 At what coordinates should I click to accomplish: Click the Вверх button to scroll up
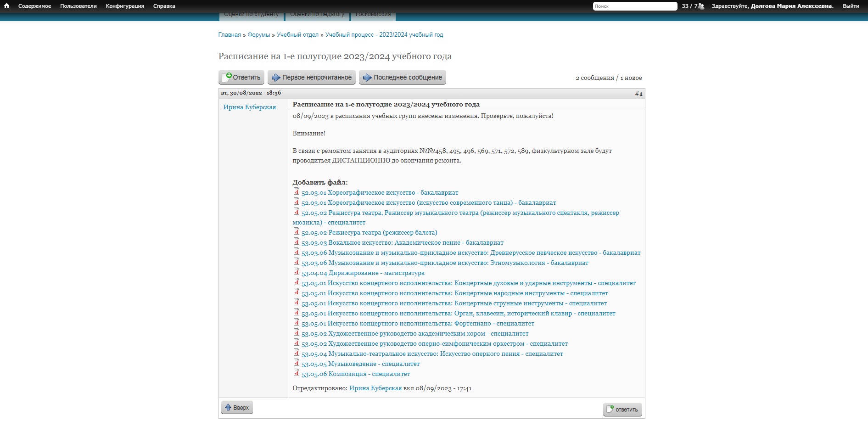pos(237,408)
